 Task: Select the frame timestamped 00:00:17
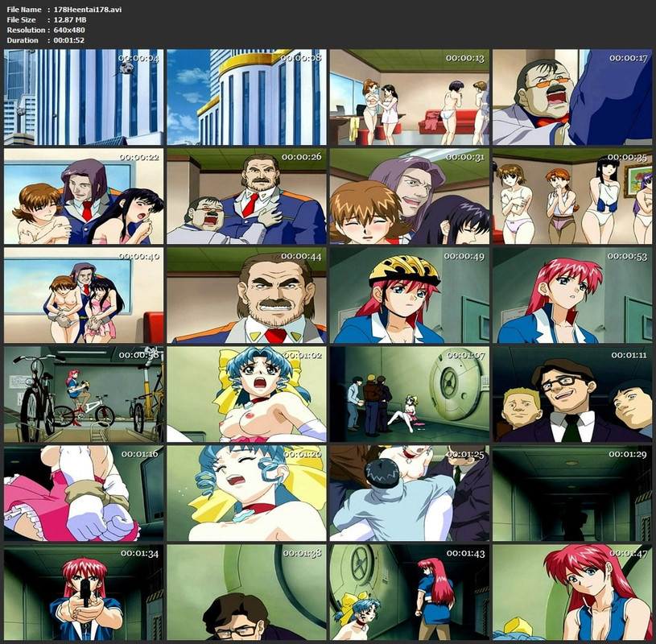click(x=572, y=97)
